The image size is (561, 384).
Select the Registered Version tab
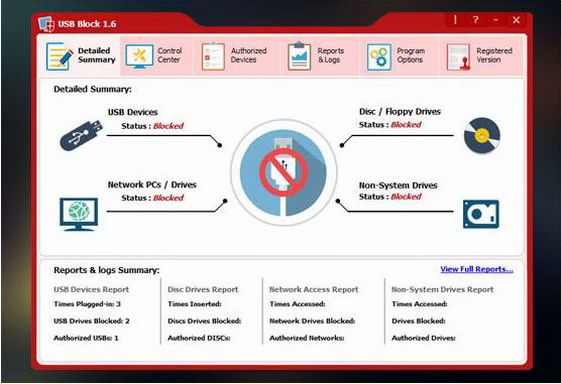tap(482, 56)
